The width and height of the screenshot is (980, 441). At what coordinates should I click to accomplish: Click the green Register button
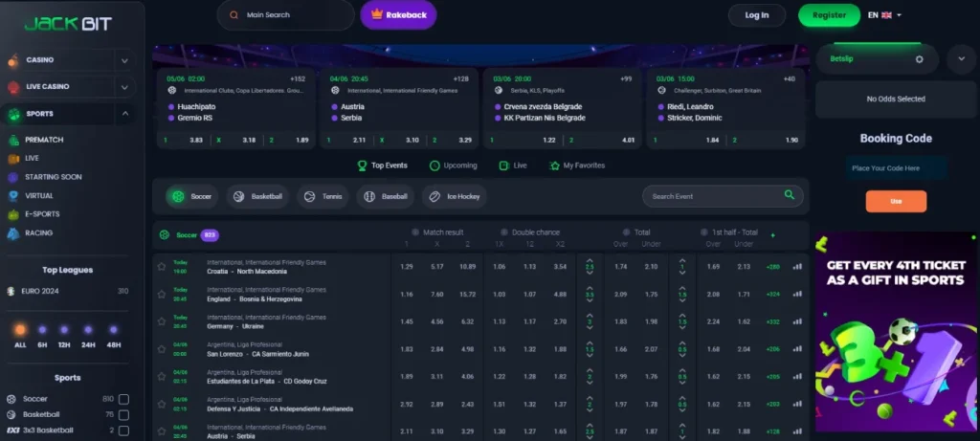click(830, 15)
